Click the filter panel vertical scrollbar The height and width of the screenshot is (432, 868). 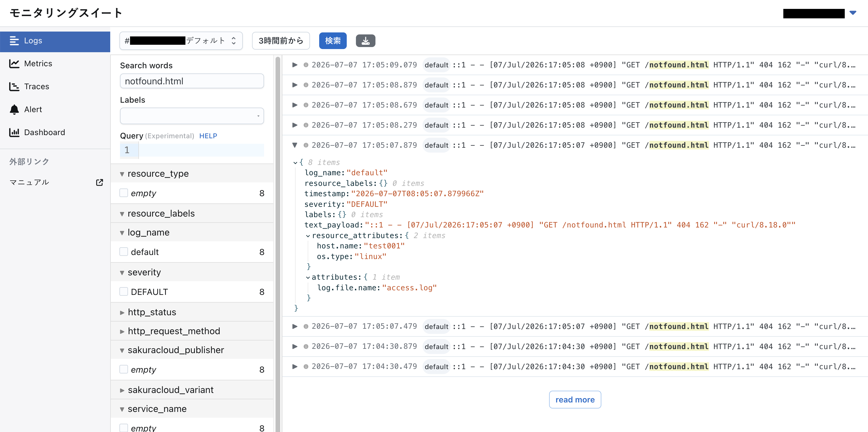(278, 244)
